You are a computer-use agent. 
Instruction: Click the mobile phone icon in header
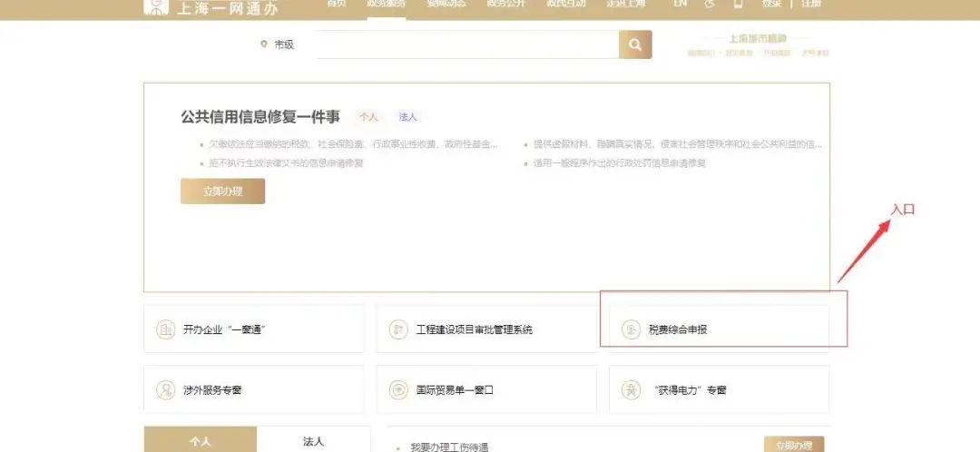tap(738, 5)
